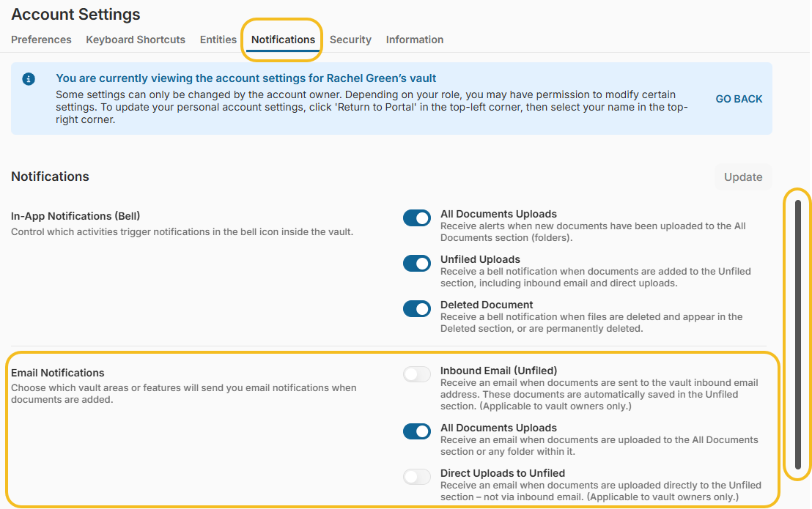The width and height of the screenshot is (812, 509).
Task: Select the Entities tab
Action: [x=218, y=40]
